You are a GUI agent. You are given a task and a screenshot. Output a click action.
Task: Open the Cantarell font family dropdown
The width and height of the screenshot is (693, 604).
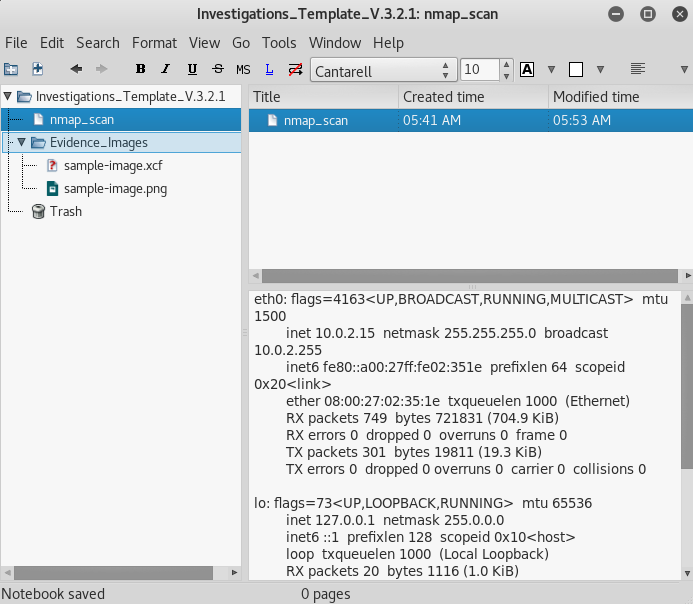[381, 70]
